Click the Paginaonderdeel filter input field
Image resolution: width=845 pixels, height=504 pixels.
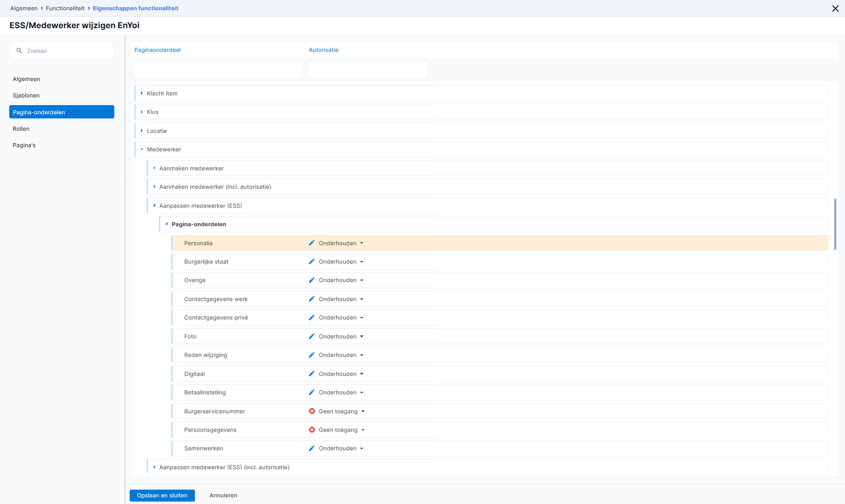pos(218,70)
